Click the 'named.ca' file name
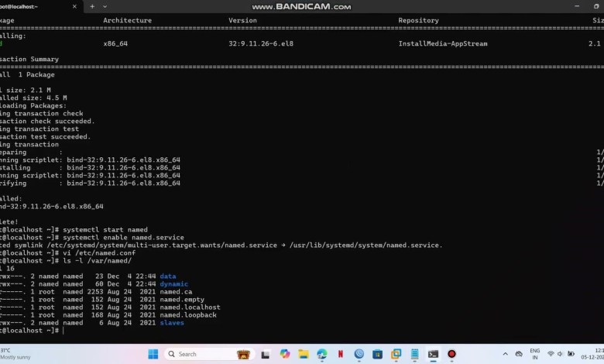The height and width of the screenshot is (364, 604). [x=176, y=292]
